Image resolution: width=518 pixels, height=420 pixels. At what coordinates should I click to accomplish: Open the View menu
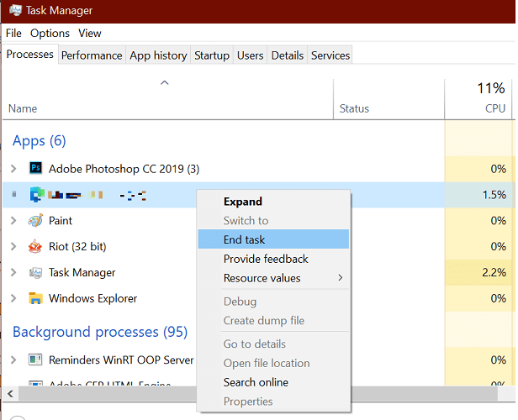(x=89, y=33)
